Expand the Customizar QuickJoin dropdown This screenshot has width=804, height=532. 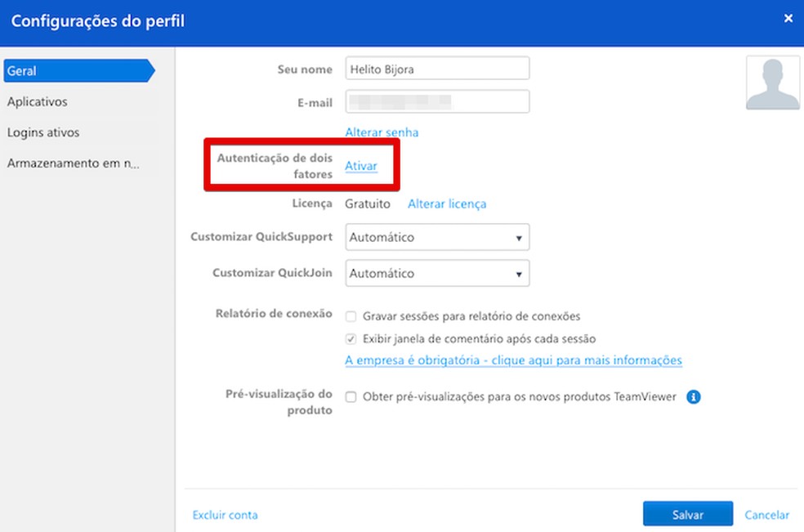pos(437,274)
